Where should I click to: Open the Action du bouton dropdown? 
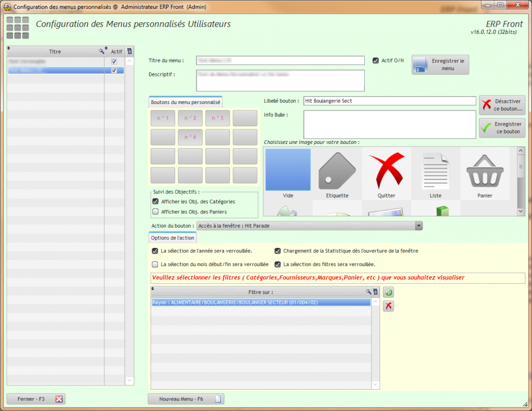(418, 226)
